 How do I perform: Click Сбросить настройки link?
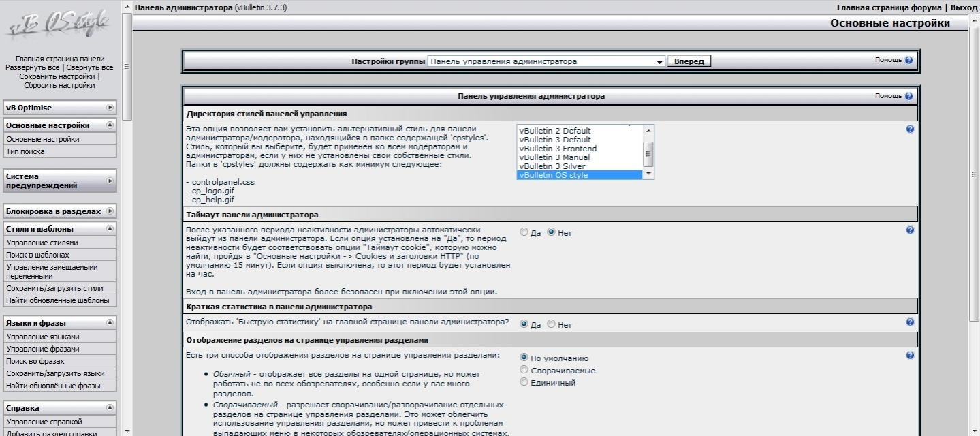click(x=59, y=85)
